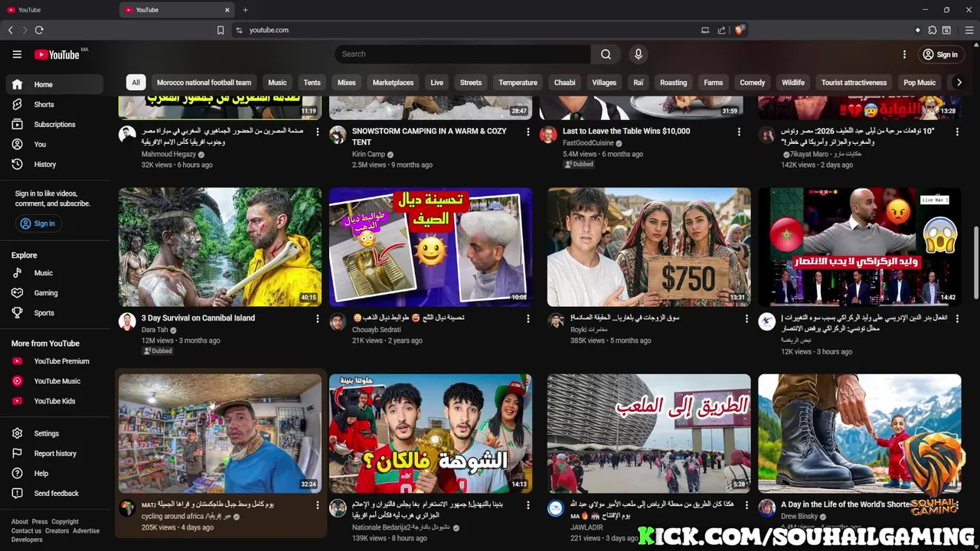Image resolution: width=980 pixels, height=551 pixels.
Task: Open more options for Mahmoud Hegazy video
Action: point(317,132)
